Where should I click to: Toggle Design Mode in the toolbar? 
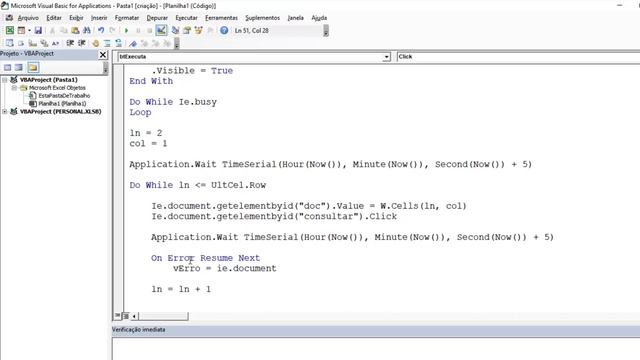coord(161,30)
